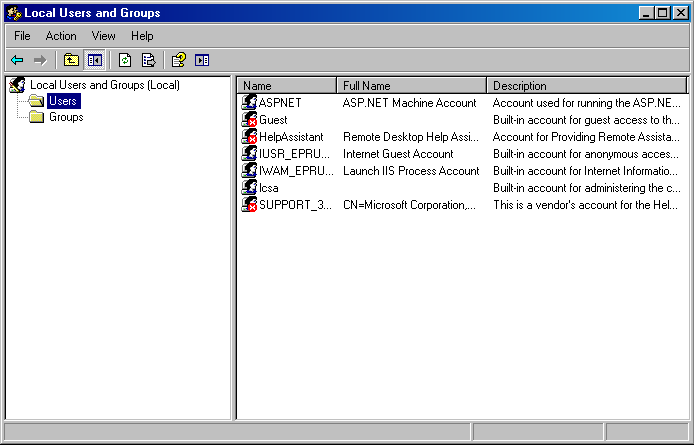Click the Export List toolbar icon
The image size is (694, 446).
pyautogui.click(x=148, y=60)
